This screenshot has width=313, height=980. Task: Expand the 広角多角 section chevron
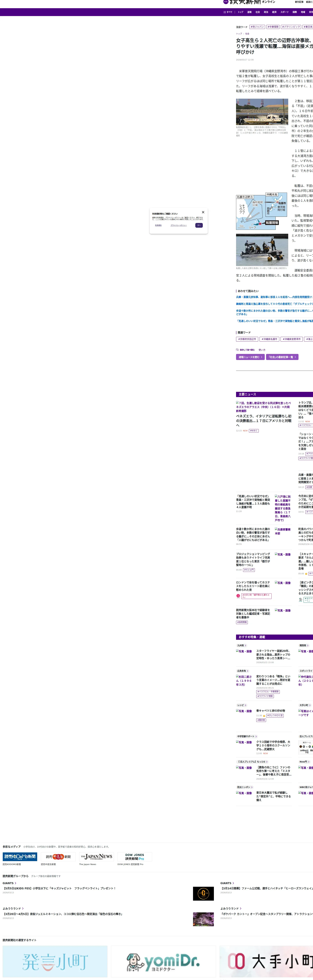click(x=248, y=671)
